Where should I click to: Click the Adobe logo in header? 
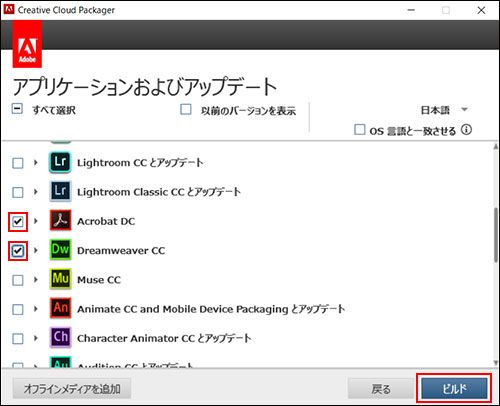click(27, 44)
